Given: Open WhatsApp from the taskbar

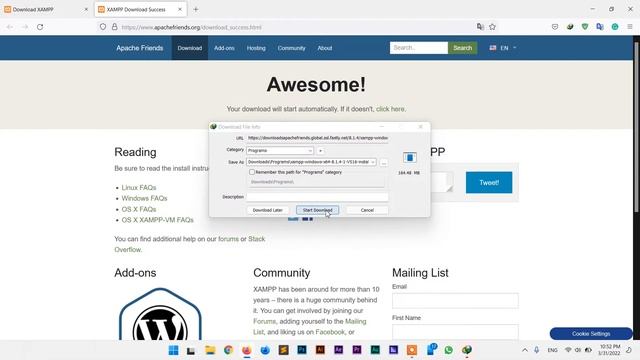Looking at the screenshot, I should 449,350.
